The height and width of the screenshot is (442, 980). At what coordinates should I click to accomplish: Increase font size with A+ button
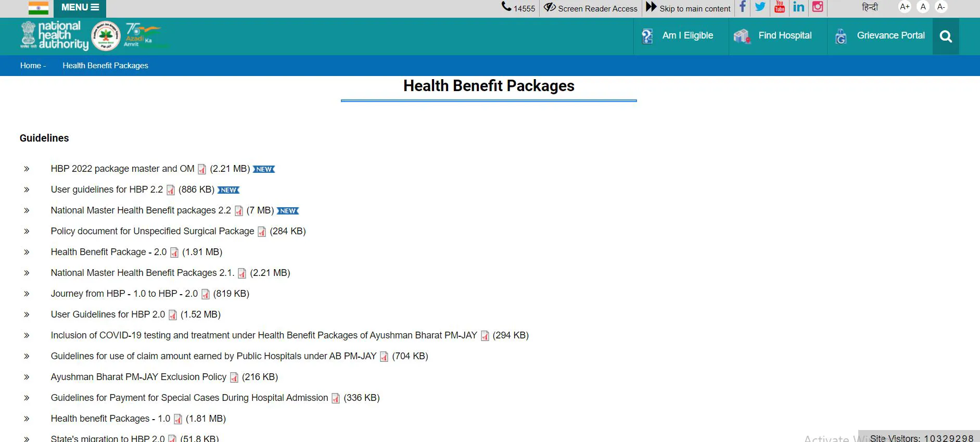pyautogui.click(x=905, y=7)
